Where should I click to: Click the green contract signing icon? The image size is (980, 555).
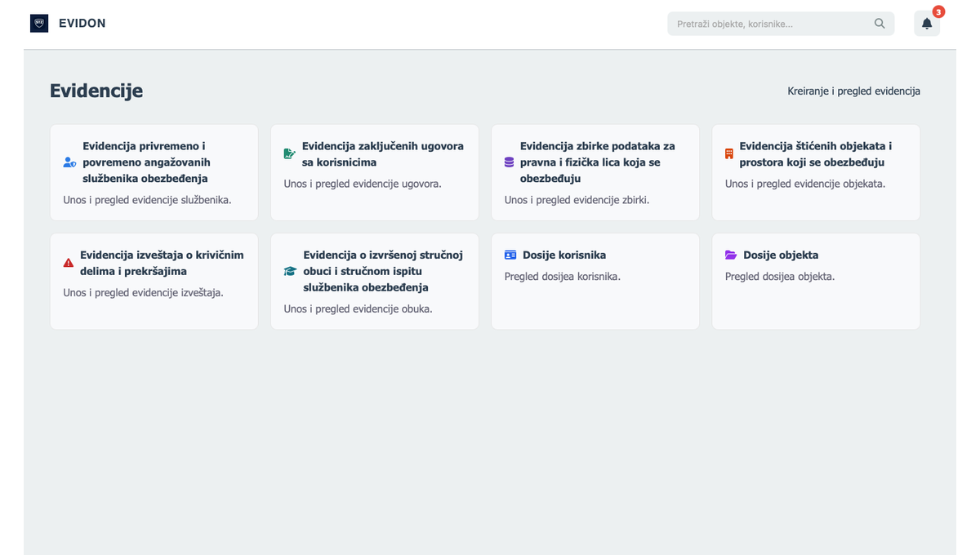289,153
